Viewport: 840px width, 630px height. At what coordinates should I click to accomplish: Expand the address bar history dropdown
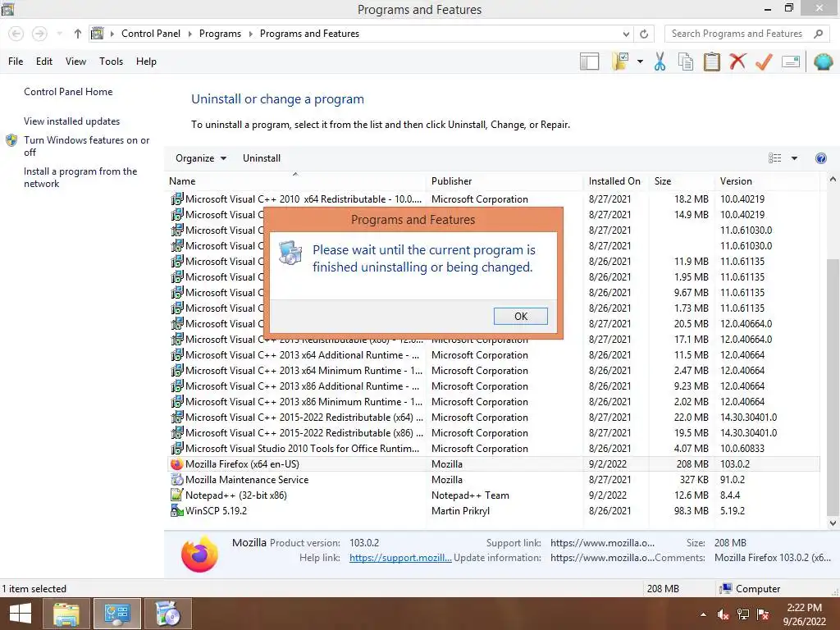626,34
